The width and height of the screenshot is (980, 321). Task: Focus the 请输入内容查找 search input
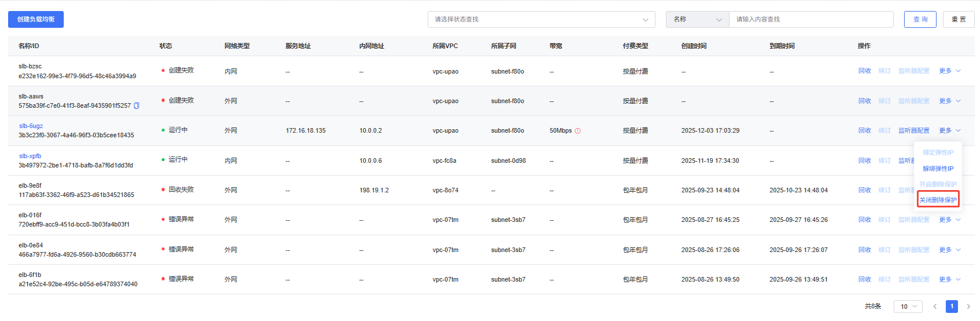tap(811, 20)
